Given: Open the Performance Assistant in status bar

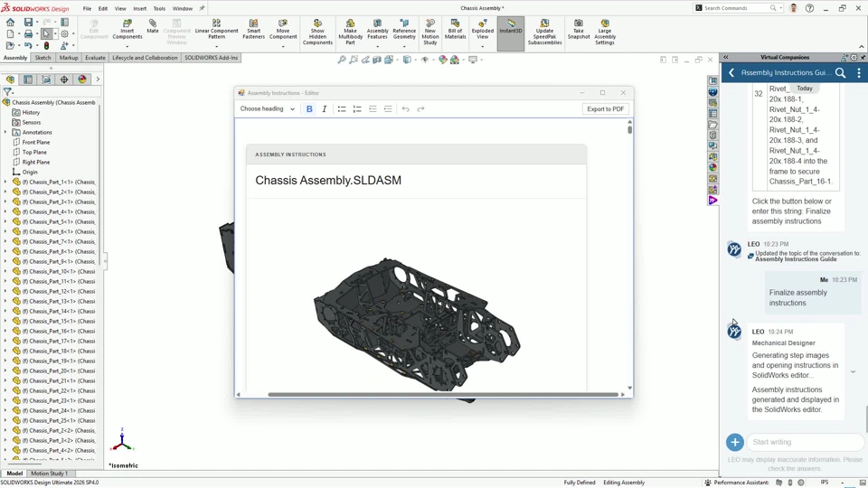Looking at the screenshot, I should tap(736, 483).
